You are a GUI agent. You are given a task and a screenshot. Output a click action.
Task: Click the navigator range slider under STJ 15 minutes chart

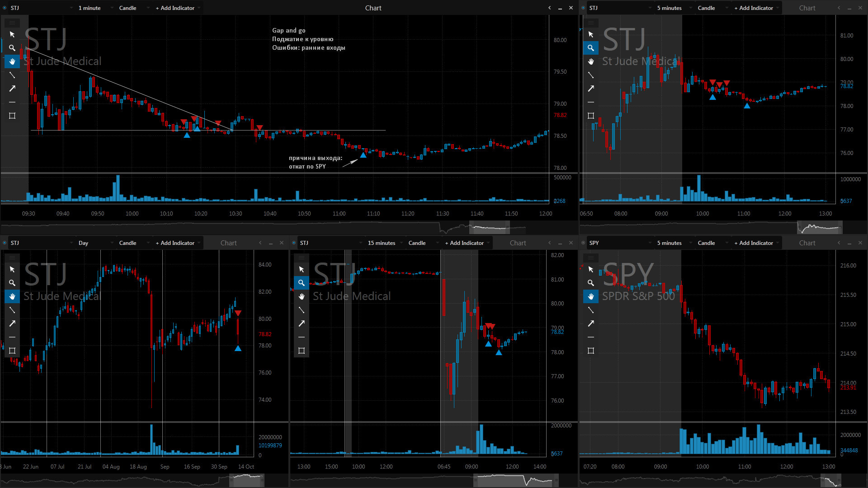coord(516,480)
